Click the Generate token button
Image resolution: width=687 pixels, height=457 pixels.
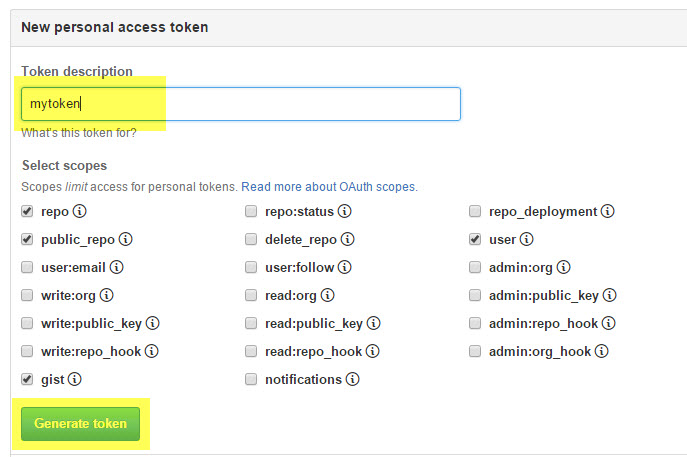coord(81,424)
